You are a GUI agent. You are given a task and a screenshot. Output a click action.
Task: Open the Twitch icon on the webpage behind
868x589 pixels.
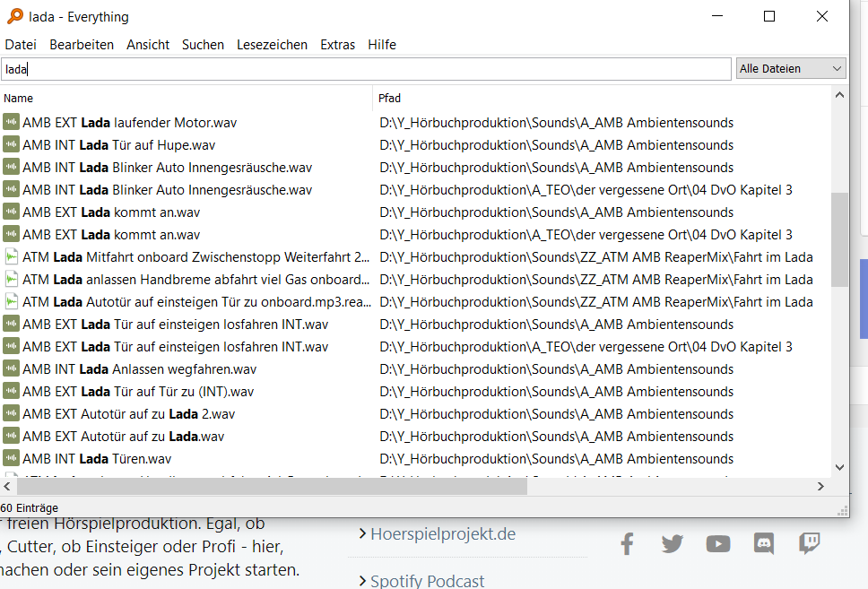tap(810, 543)
